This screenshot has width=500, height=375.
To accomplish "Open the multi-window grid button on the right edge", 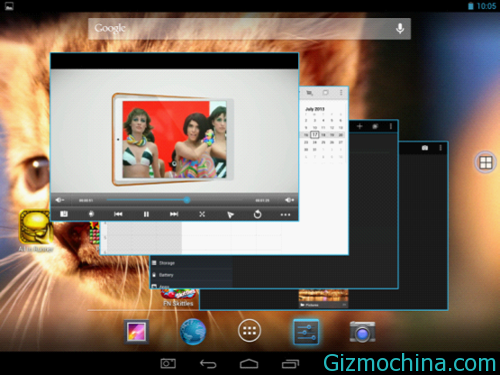I will [x=485, y=162].
